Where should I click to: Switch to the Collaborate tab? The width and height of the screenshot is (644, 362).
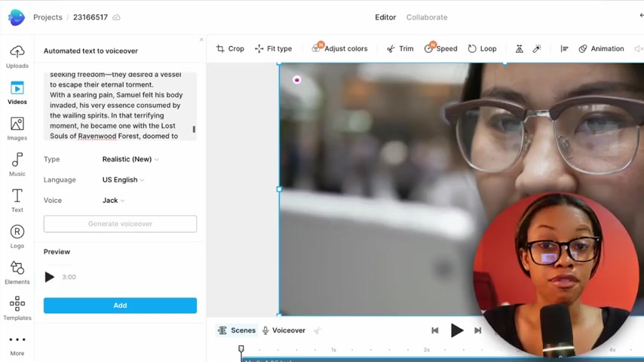[427, 17]
